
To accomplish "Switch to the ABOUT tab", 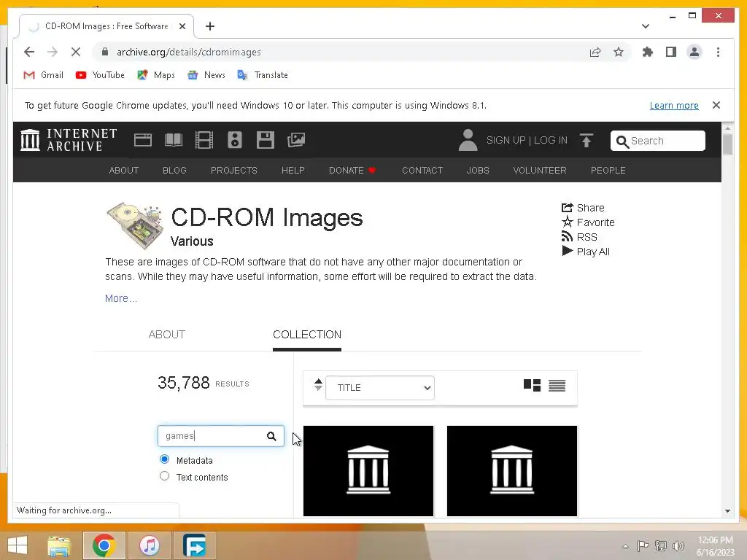I will (167, 334).
